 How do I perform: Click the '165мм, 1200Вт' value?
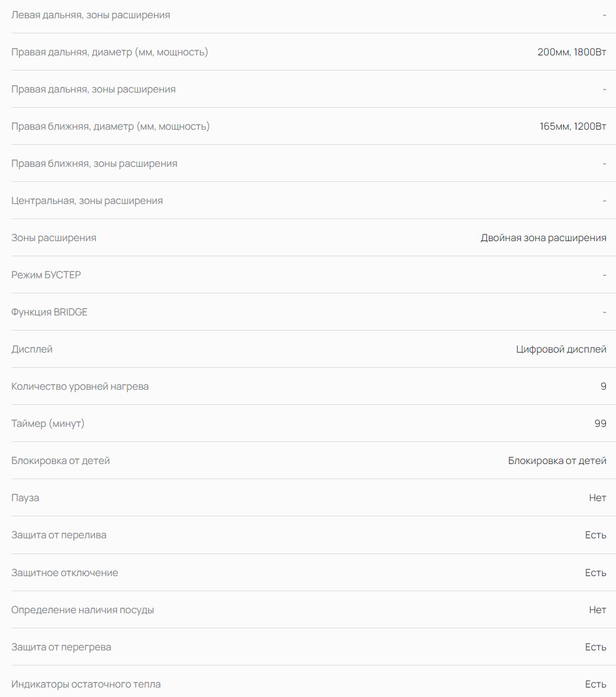pos(573,126)
